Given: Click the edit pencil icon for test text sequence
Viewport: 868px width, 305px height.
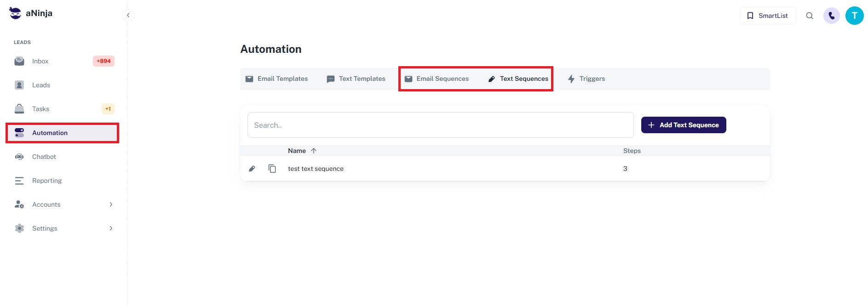Looking at the screenshot, I should pyautogui.click(x=252, y=169).
